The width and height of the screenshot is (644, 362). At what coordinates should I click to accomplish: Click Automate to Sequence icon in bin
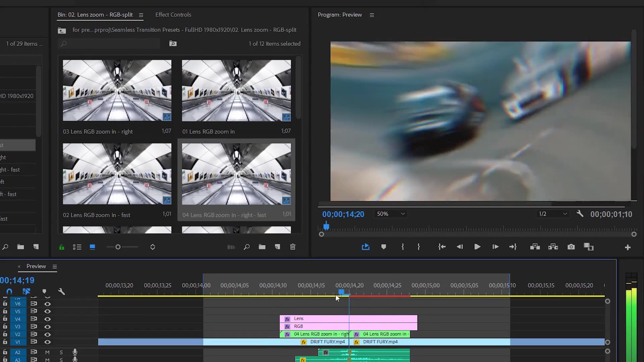[x=231, y=247]
